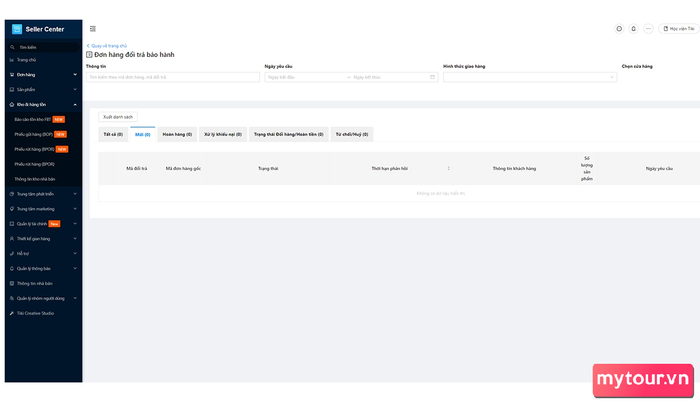Image resolution: width=700 pixels, height=405 pixels.
Task: Expand the Sản phẩm menu chevron
Action: [x=75, y=90]
